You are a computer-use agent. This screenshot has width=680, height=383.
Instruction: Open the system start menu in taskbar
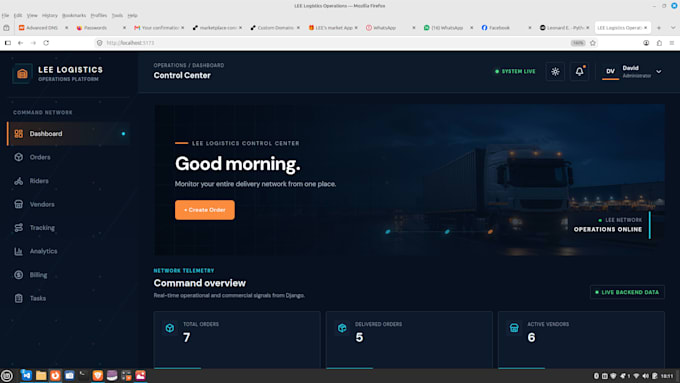click(x=7, y=376)
